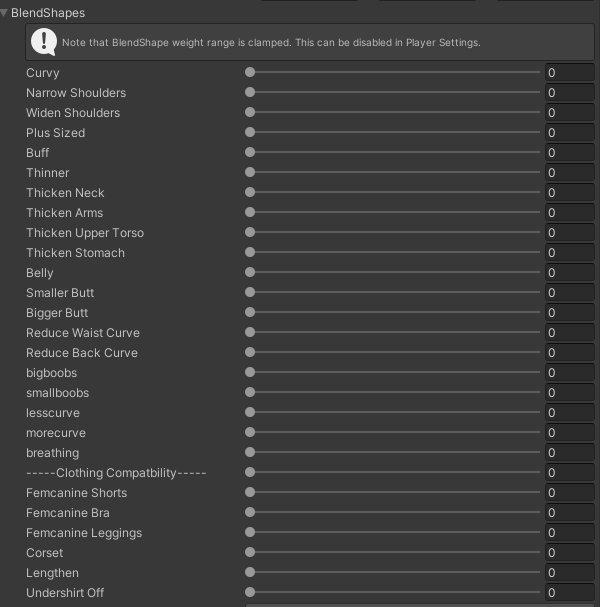
Task: Click the Curvy slider handle
Action: tap(250, 72)
